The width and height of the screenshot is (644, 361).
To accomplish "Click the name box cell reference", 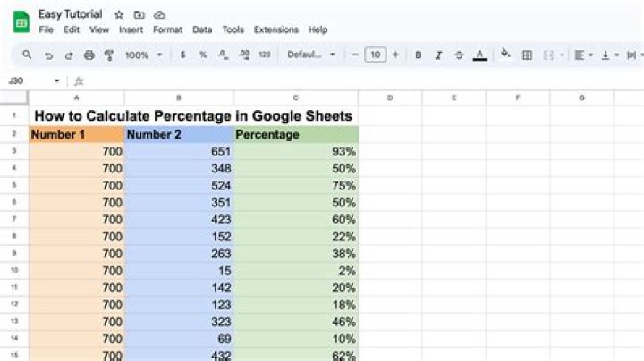I will pyautogui.click(x=16, y=80).
